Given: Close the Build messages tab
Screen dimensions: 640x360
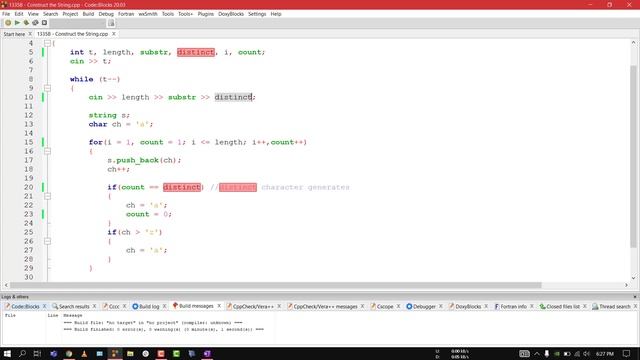Looking at the screenshot, I should coord(219,306).
